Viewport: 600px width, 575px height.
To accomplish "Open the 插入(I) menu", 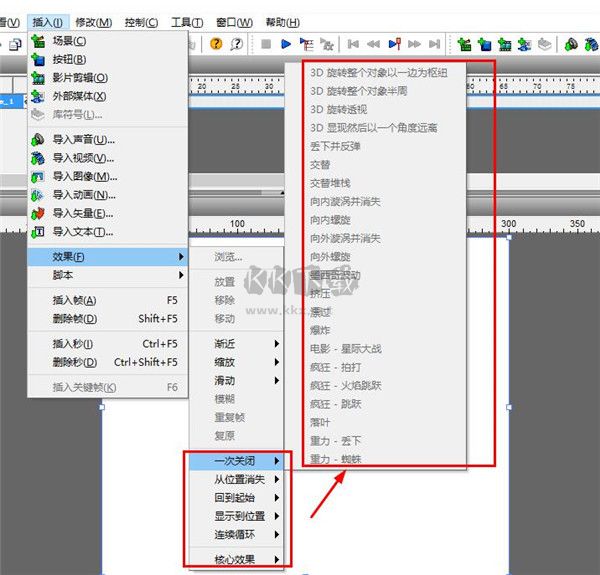I will coord(48,22).
